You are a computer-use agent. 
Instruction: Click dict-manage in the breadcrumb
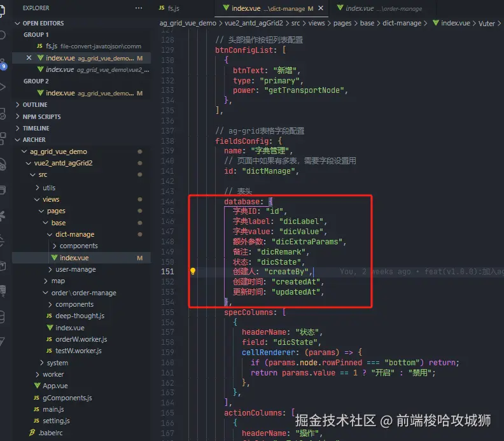402,23
